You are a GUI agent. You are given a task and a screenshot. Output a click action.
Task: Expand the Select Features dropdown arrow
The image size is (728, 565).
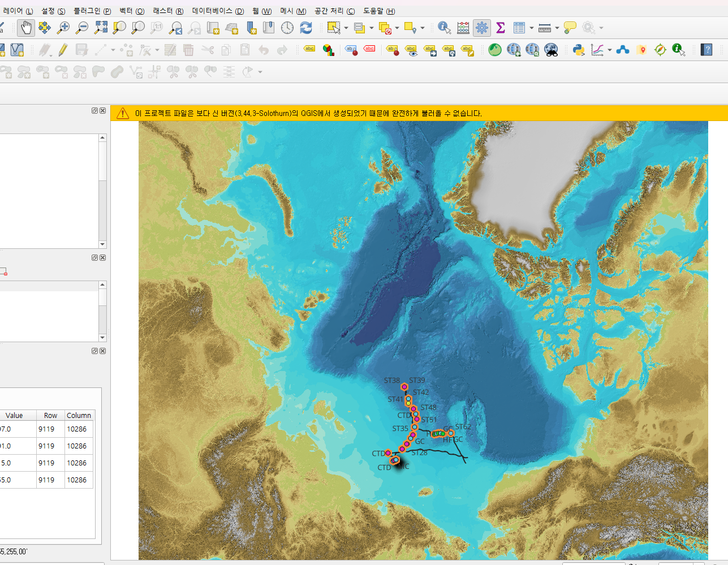(x=346, y=28)
